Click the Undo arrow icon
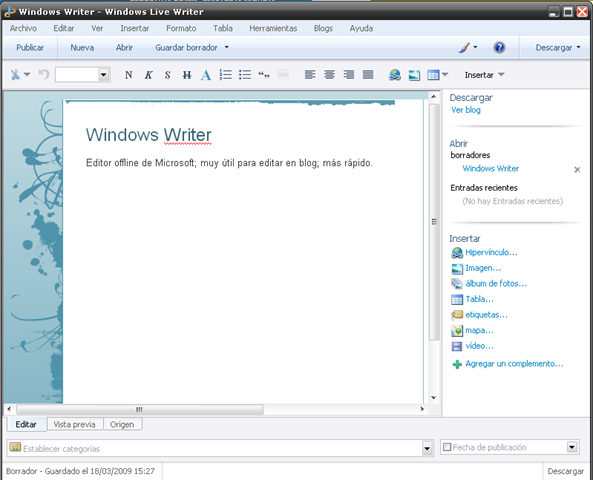 pos(43,75)
